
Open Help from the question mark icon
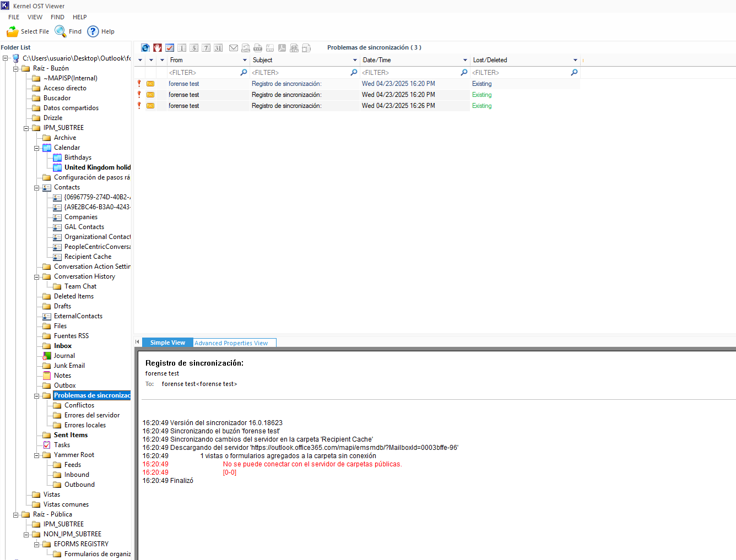93,31
